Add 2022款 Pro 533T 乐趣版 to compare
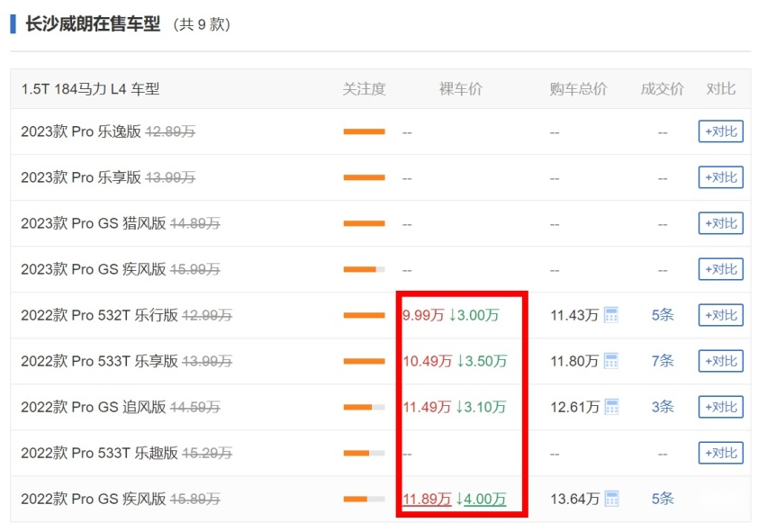Screen dimensions: 767x532 point(720,454)
